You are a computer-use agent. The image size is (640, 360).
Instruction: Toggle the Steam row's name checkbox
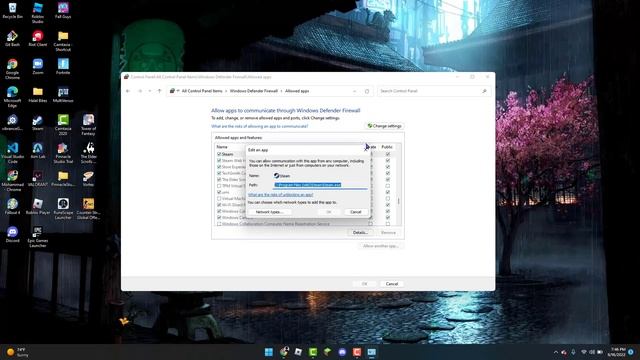tap(219, 154)
